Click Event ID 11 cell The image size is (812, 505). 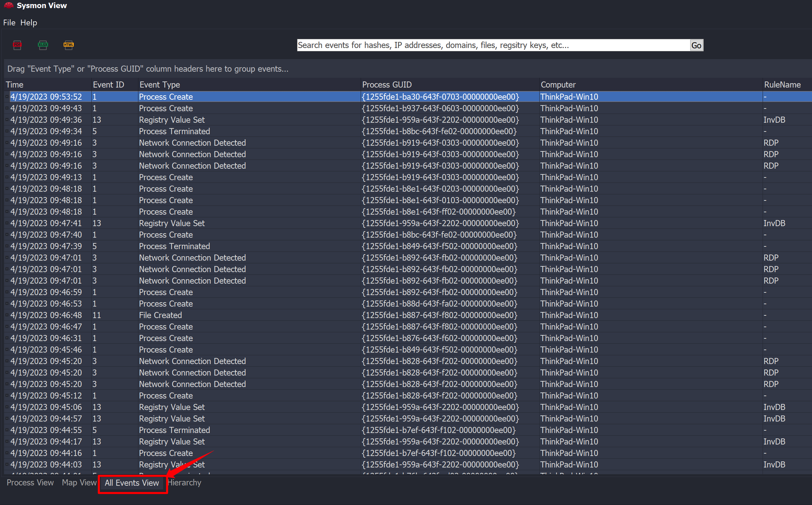(x=97, y=315)
